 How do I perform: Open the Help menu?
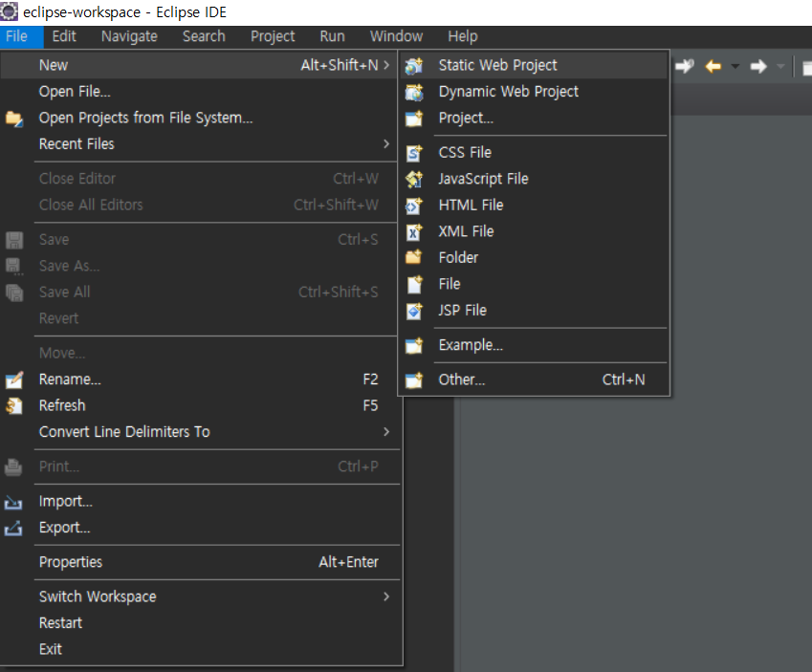tap(463, 36)
